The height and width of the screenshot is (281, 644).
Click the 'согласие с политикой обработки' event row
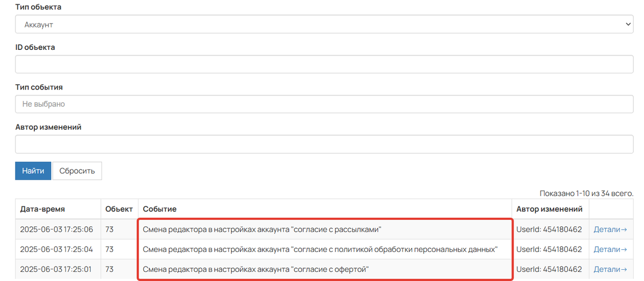click(325, 249)
